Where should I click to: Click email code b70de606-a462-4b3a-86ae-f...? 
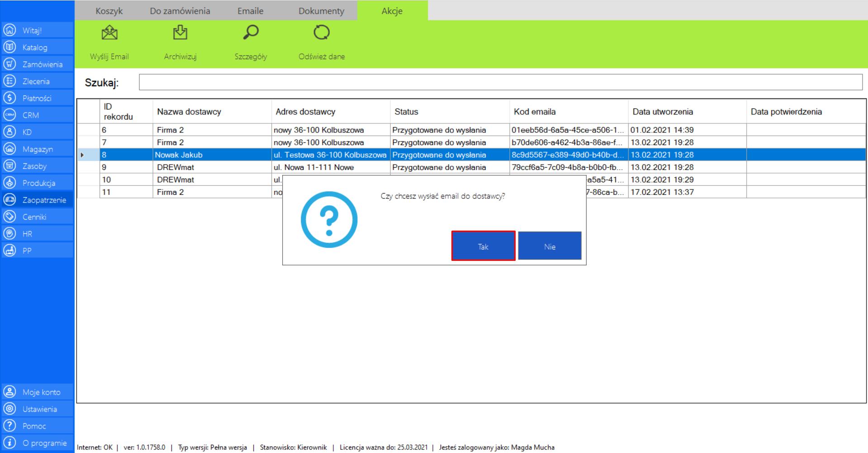coord(569,142)
